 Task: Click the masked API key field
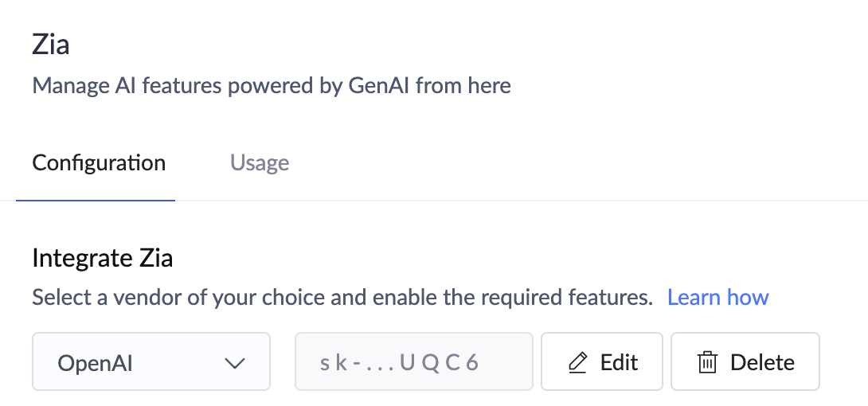[413, 362]
